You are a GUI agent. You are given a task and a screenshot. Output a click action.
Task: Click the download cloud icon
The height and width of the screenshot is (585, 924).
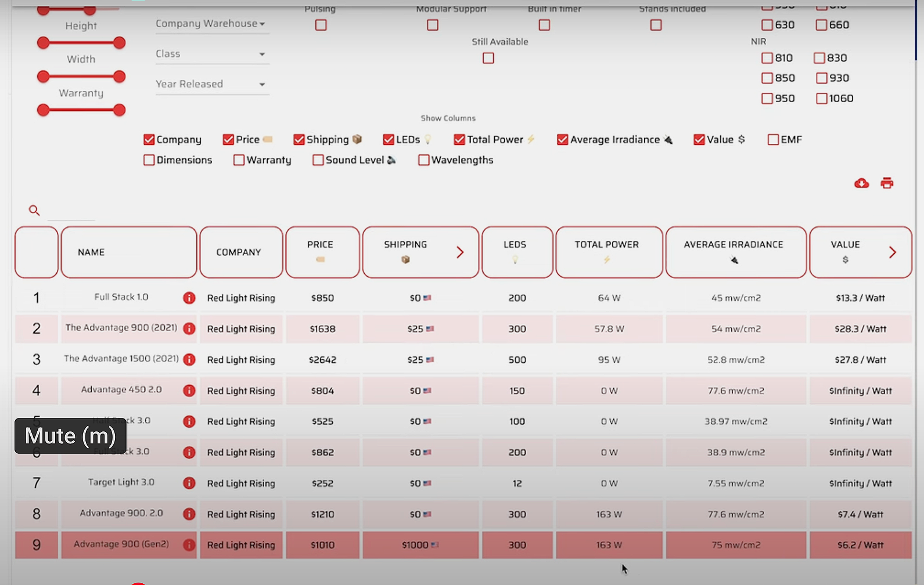(861, 183)
